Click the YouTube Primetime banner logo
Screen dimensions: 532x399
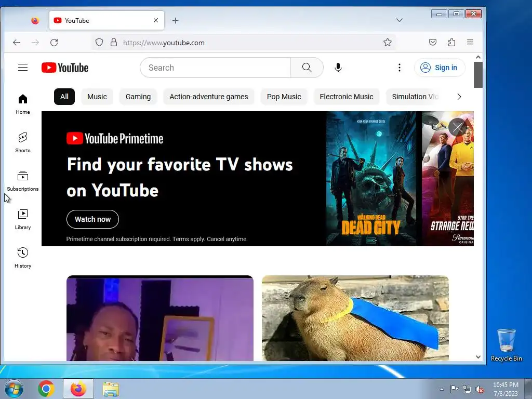tap(115, 138)
